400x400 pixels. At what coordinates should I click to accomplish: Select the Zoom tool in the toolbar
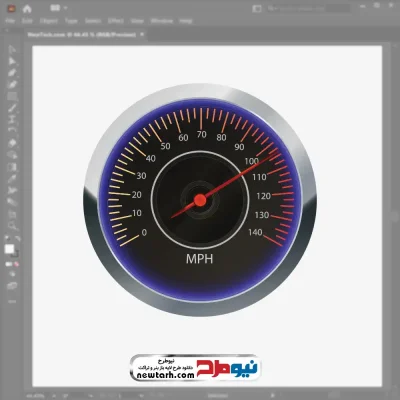tap(12, 225)
